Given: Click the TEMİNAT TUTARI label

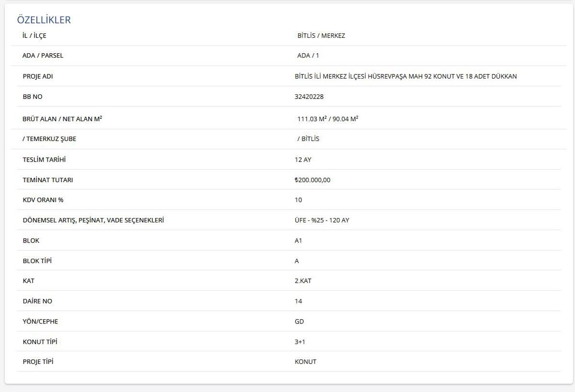Looking at the screenshot, I should click(x=48, y=180).
